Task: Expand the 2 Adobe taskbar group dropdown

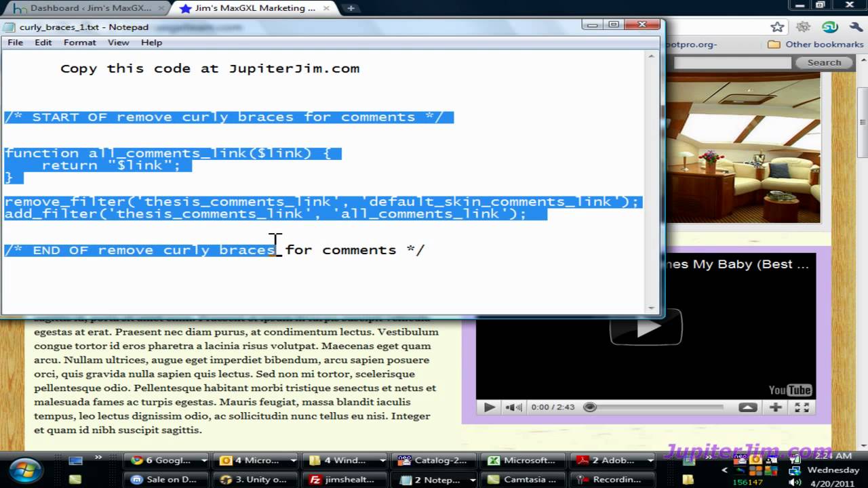Action: click(650, 460)
